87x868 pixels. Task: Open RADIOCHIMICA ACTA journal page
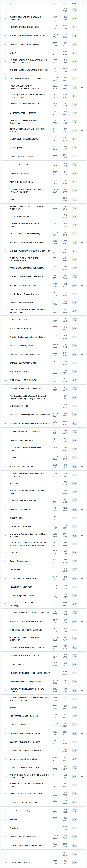coord(19,372)
